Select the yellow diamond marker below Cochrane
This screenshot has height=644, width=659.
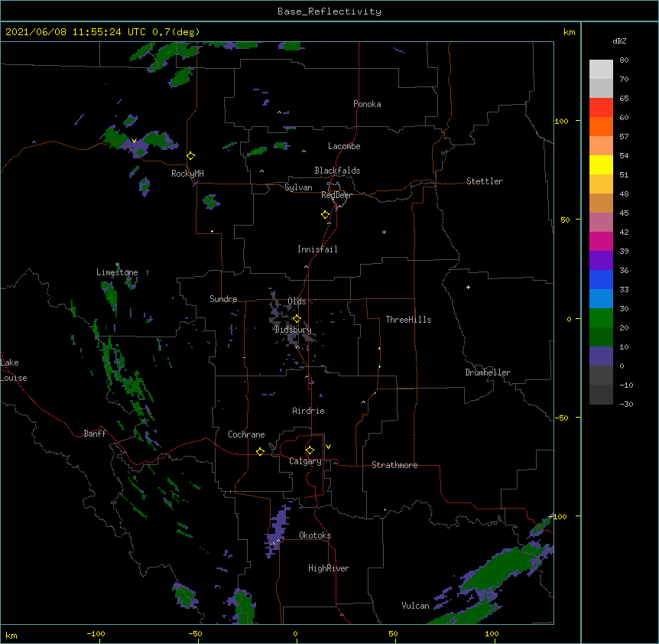(x=260, y=451)
